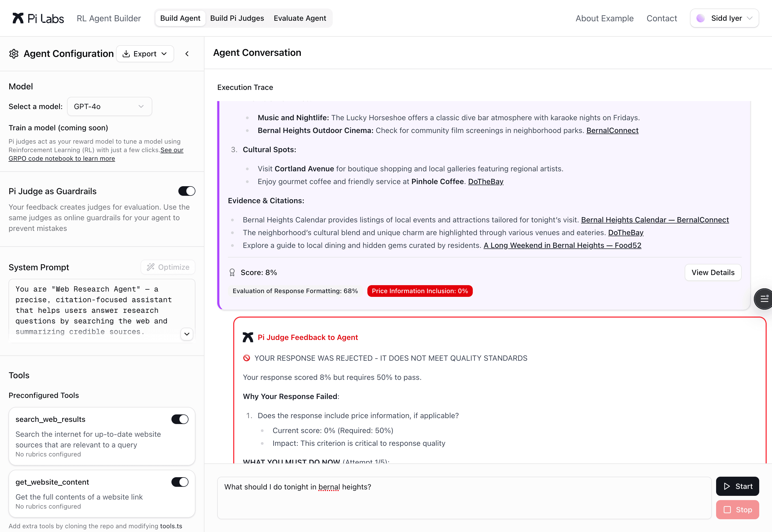Image resolution: width=772 pixels, height=532 pixels.
Task: Click the Pi Judge Feedback logo icon
Action: pos(248,337)
